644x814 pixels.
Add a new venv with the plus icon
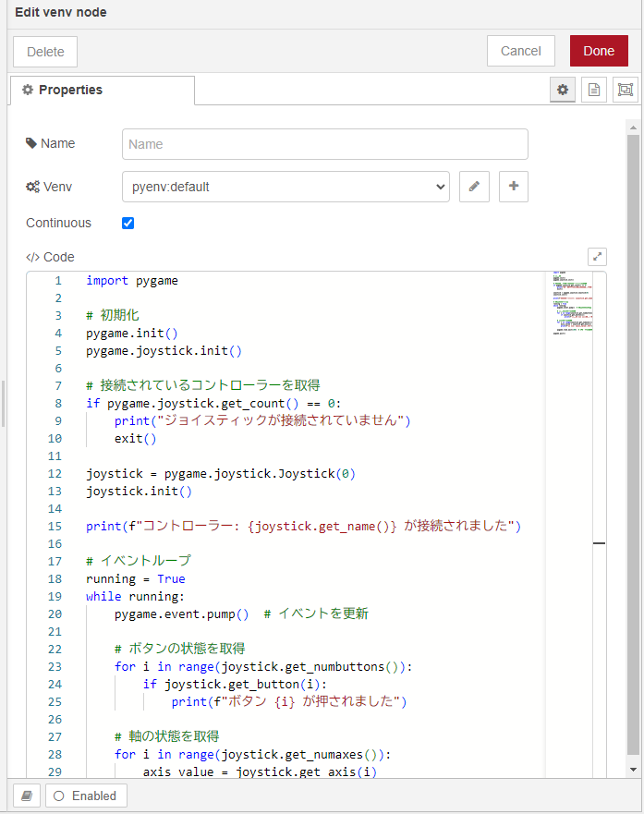tap(513, 187)
